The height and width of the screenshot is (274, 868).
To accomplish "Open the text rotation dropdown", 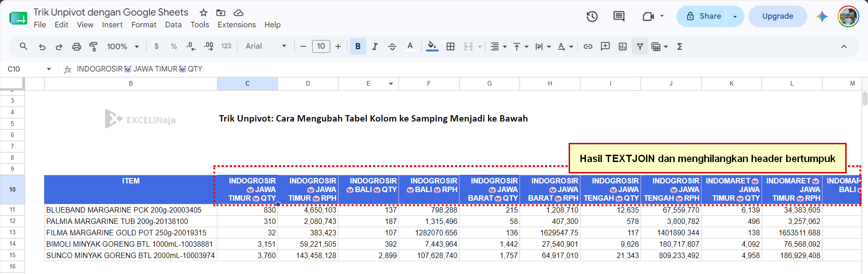I will pyautogui.click(x=565, y=46).
